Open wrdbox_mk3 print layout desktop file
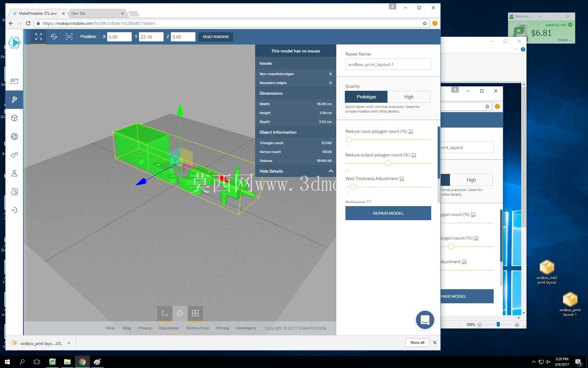Viewport: 588px width, 368px height. pyautogui.click(x=547, y=272)
